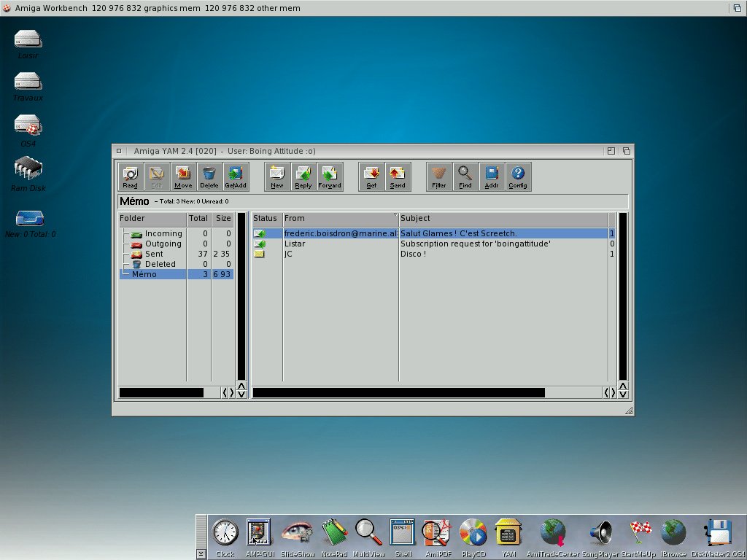Viewport: 747px width, 560px height.
Task: Click the Delete trash toolbar icon
Action: tap(209, 176)
